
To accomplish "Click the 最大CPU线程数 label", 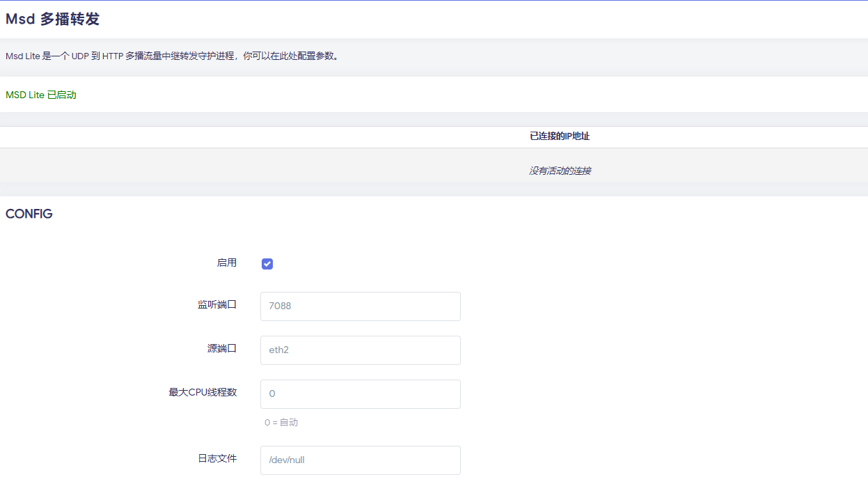I will (x=203, y=392).
